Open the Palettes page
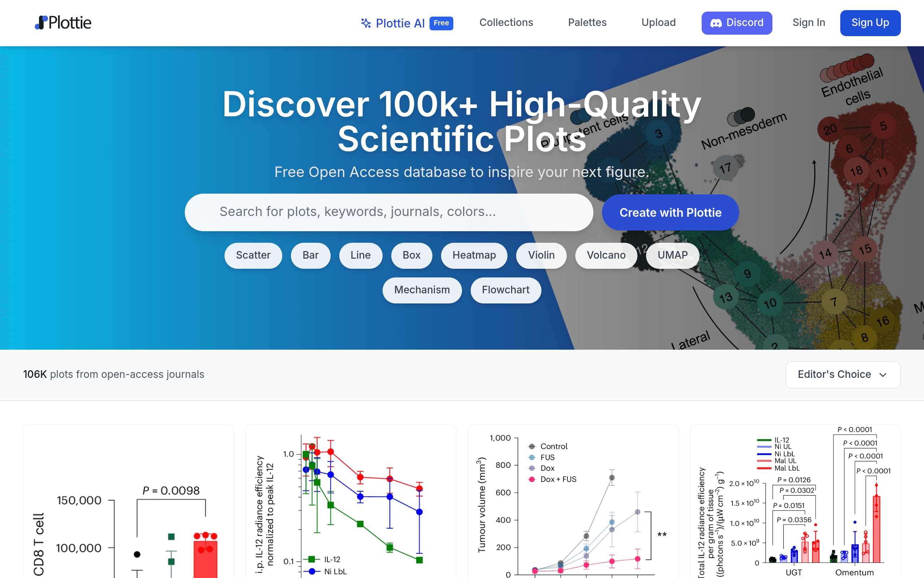This screenshot has height=578, width=924. click(x=587, y=22)
